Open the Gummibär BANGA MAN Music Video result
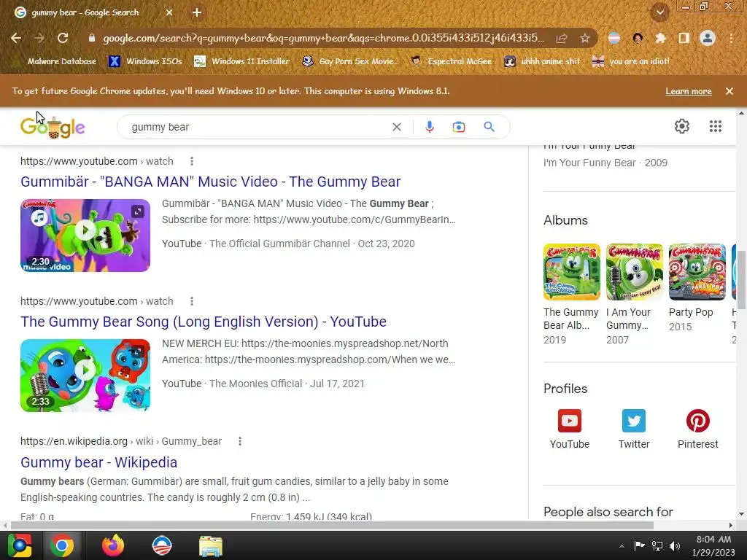The height and width of the screenshot is (560, 747). point(211,182)
